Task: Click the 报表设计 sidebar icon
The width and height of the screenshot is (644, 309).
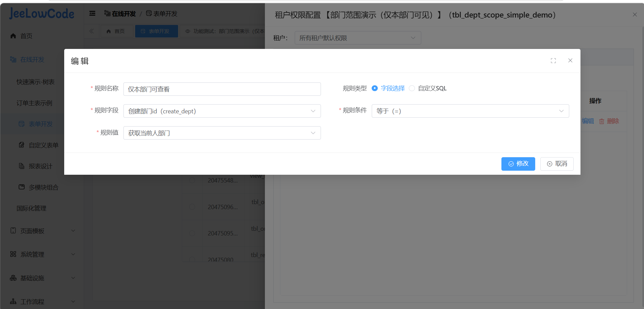Action: 22,166
